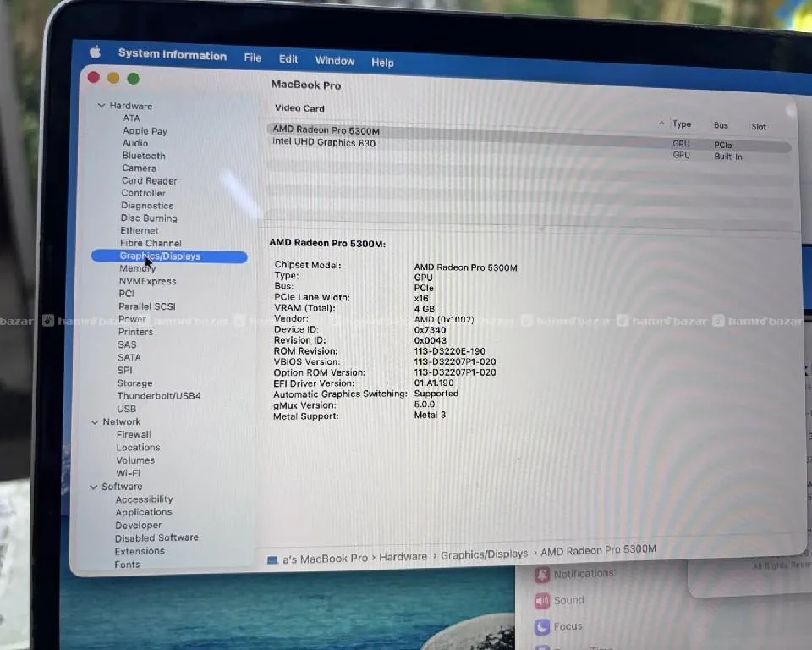Viewport: 812px width, 650px height.
Task: Select Ethernet in the sidebar
Action: pos(140,230)
